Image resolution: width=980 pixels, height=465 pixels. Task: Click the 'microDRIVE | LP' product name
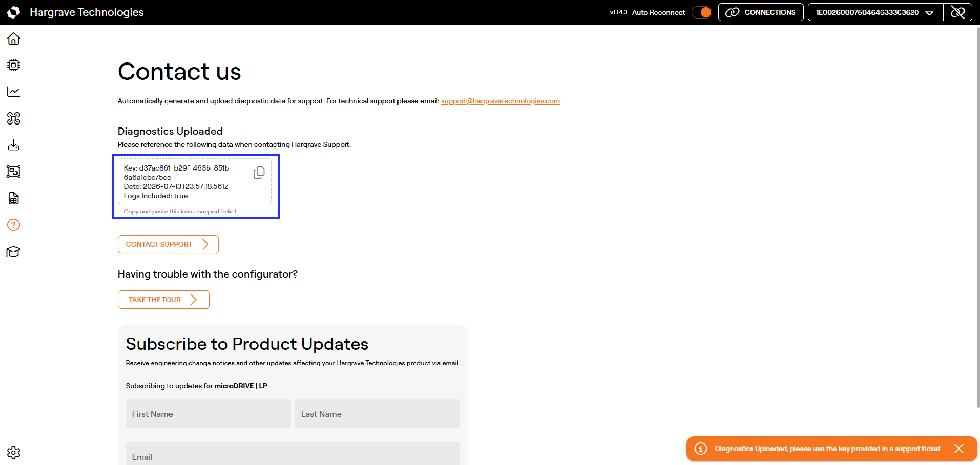241,386
